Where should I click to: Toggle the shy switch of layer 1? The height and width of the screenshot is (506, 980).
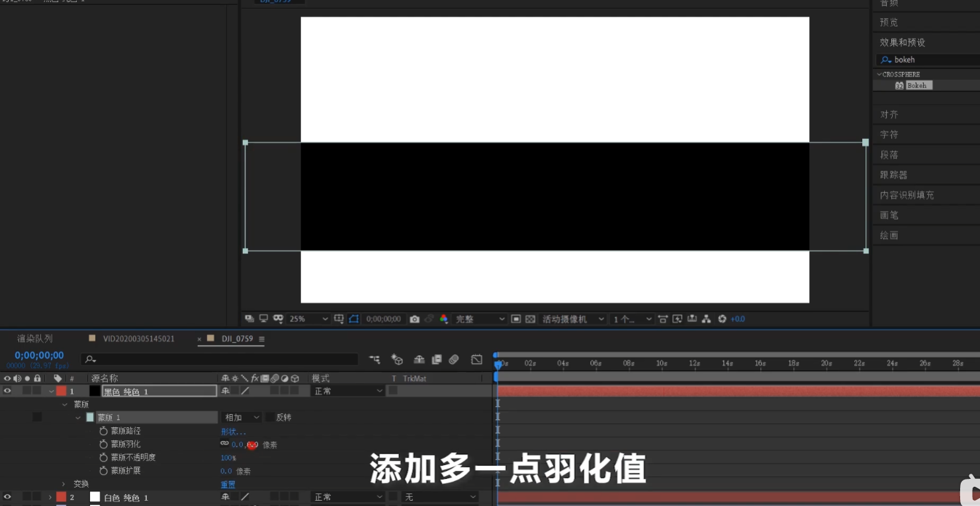pyautogui.click(x=225, y=391)
